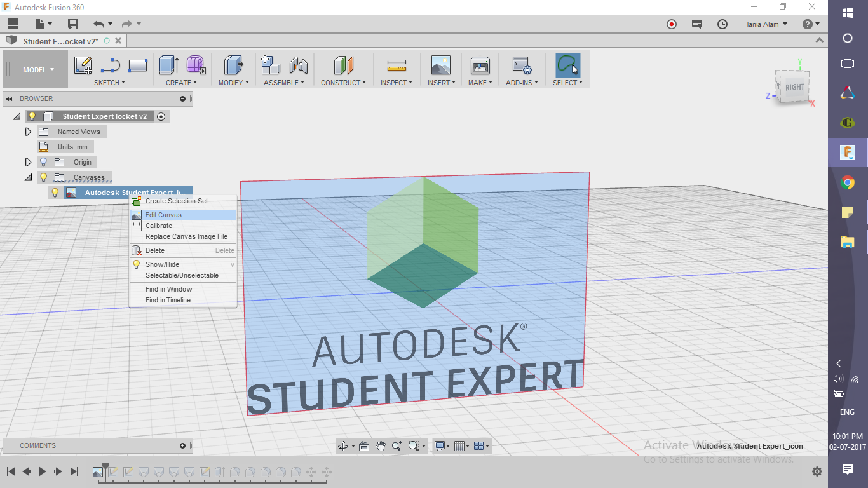Click the Undo arrow
Image resolution: width=868 pixels, height=488 pixels.
click(98, 24)
